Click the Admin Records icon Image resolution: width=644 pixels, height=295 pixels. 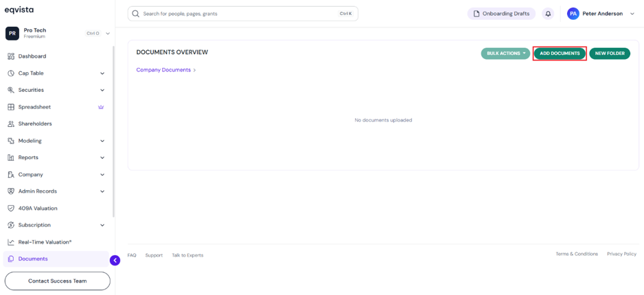11,191
